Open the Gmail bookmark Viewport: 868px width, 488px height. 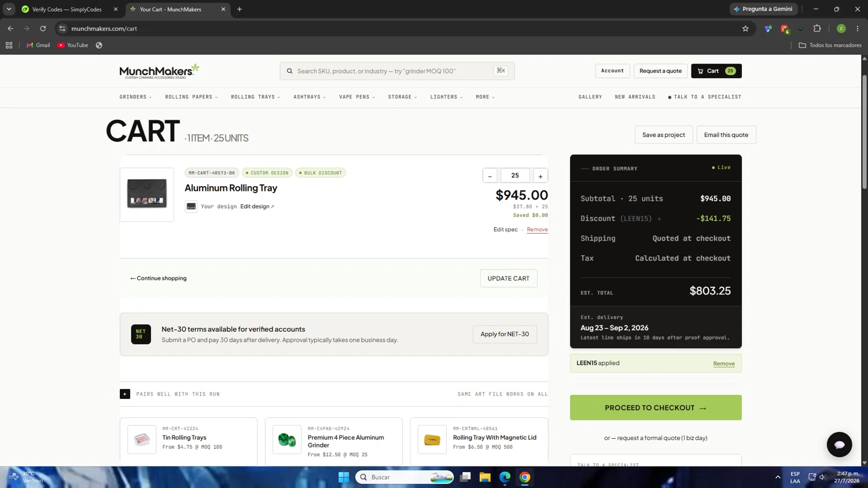(38, 45)
